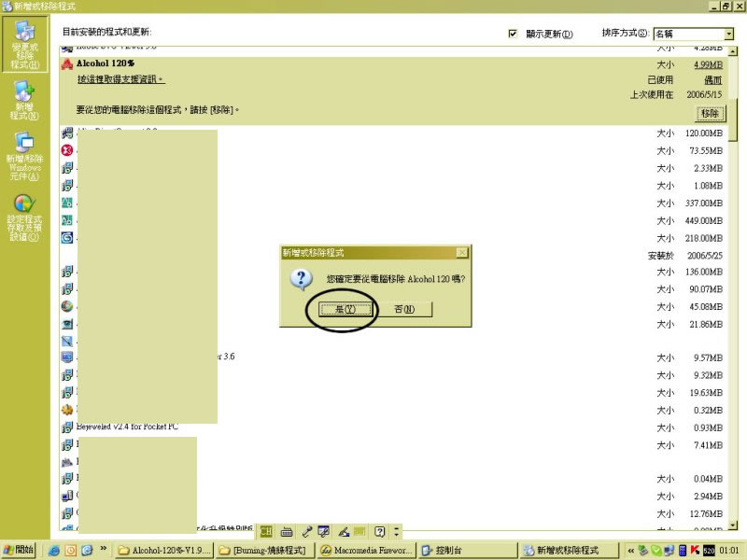Click the scrollbar up arrow of program list
The image size is (747, 560).
pyautogui.click(x=733, y=51)
